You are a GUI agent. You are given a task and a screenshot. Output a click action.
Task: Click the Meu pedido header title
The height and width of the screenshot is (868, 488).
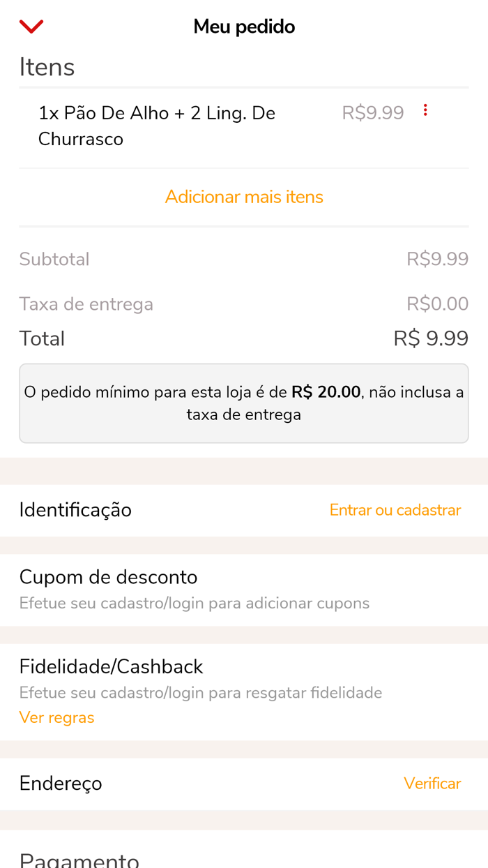[244, 26]
